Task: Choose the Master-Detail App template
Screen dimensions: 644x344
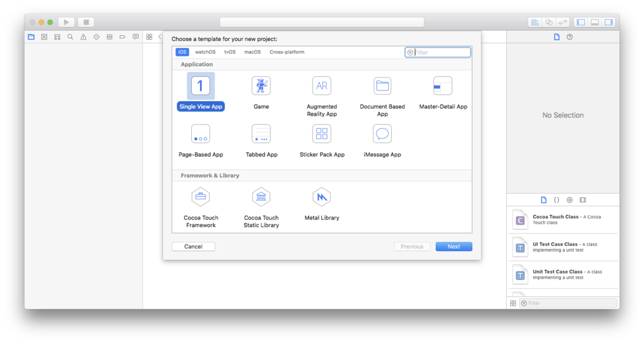Action: pos(443,93)
